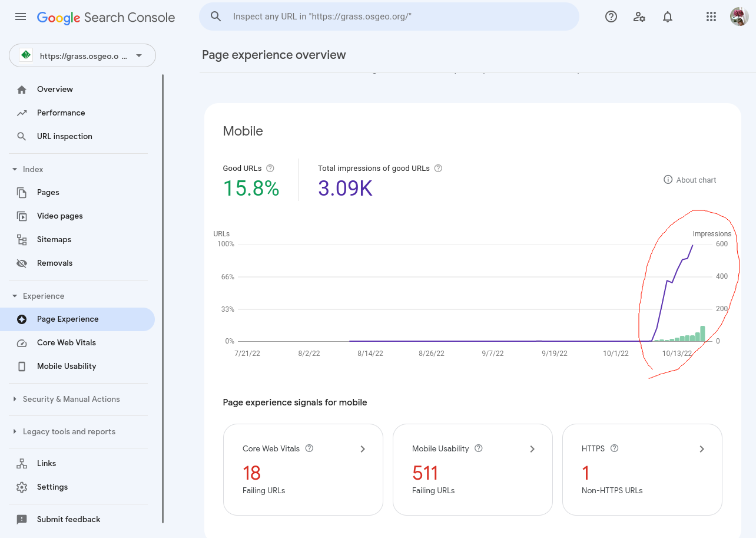Viewport: 756px width, 538px height.
Task: Open Mobile Usability sidebar item
Action: pyautogui.click(x=67, y=366)
